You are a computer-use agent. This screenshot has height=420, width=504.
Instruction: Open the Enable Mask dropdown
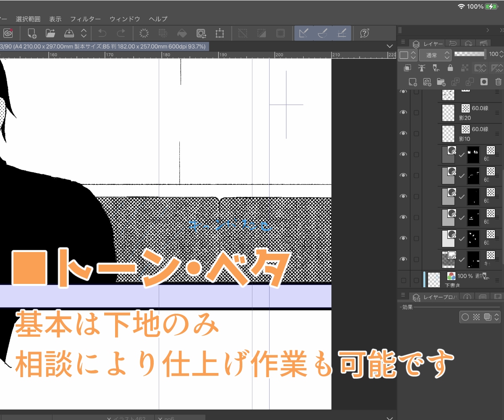point(480,68)
